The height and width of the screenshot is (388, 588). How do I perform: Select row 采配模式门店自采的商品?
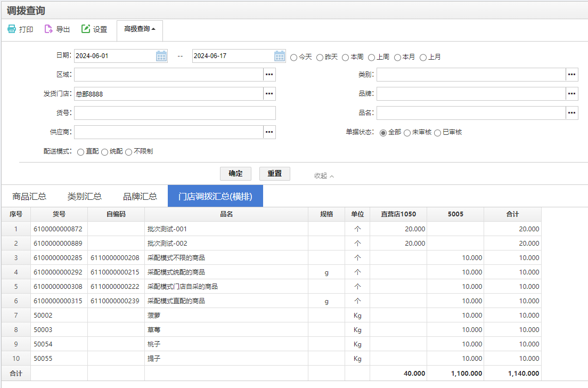pos(271,286)
